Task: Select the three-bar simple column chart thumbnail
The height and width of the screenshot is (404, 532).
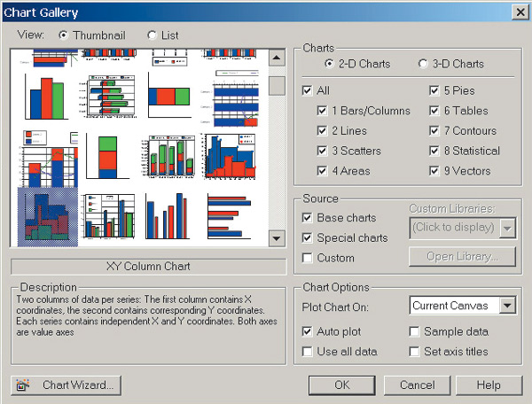Action: (47, 93)
